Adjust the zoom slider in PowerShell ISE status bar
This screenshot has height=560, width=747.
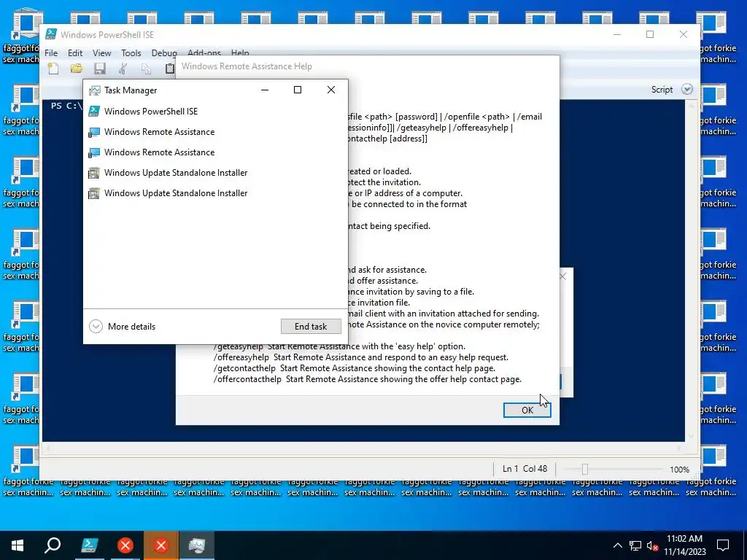coord(584,470)
